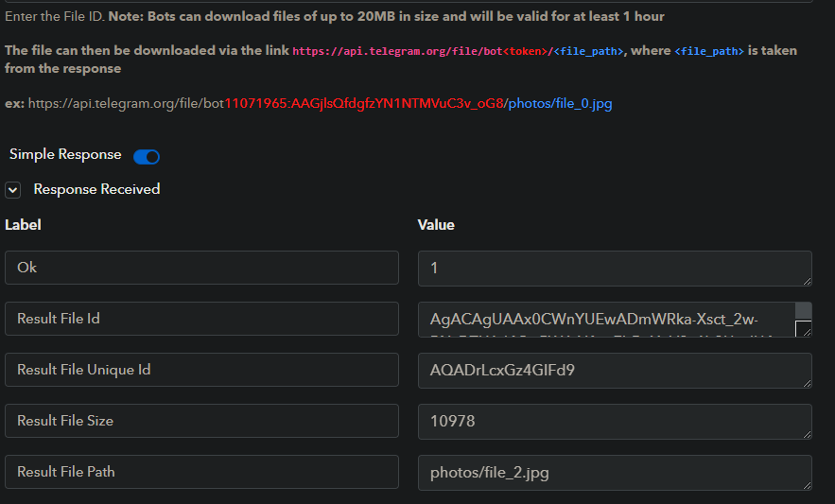Select the Result File Unique Id label field
This screenshot has height=504, width=835.
pos(201,370)
